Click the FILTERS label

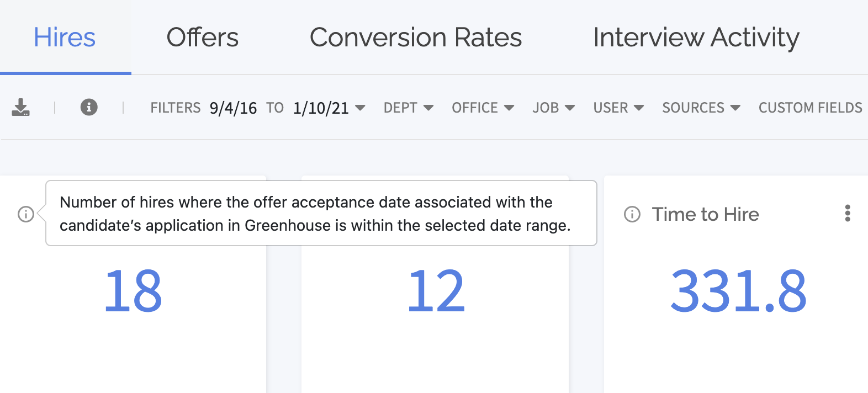tap(176, 108)
